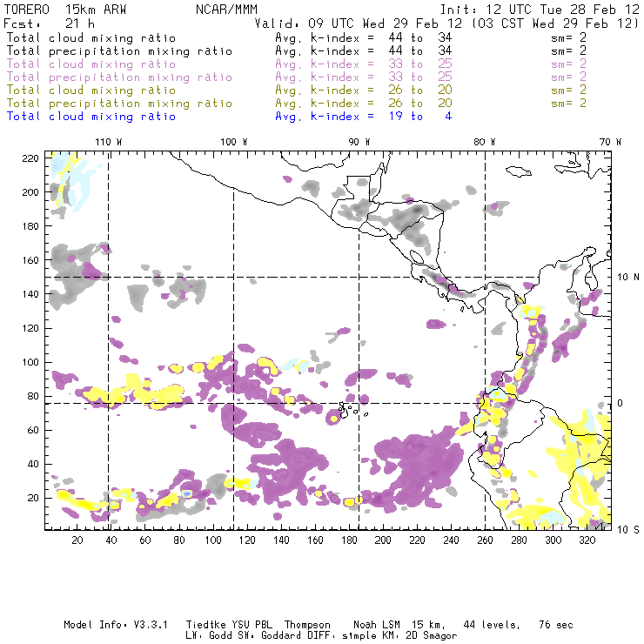Click the '10 N' latitude label

tap(628, 278)
